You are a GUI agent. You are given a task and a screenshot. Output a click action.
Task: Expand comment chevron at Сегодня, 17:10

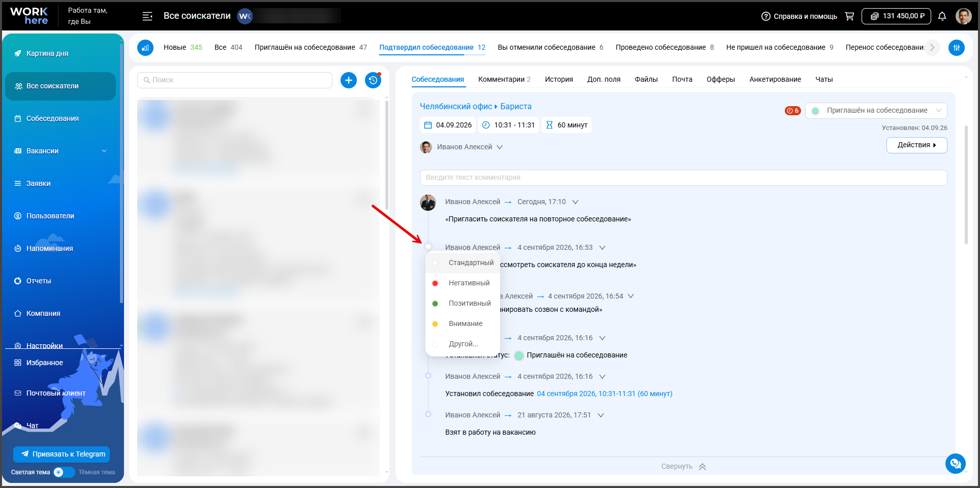(x=575, y=202)
